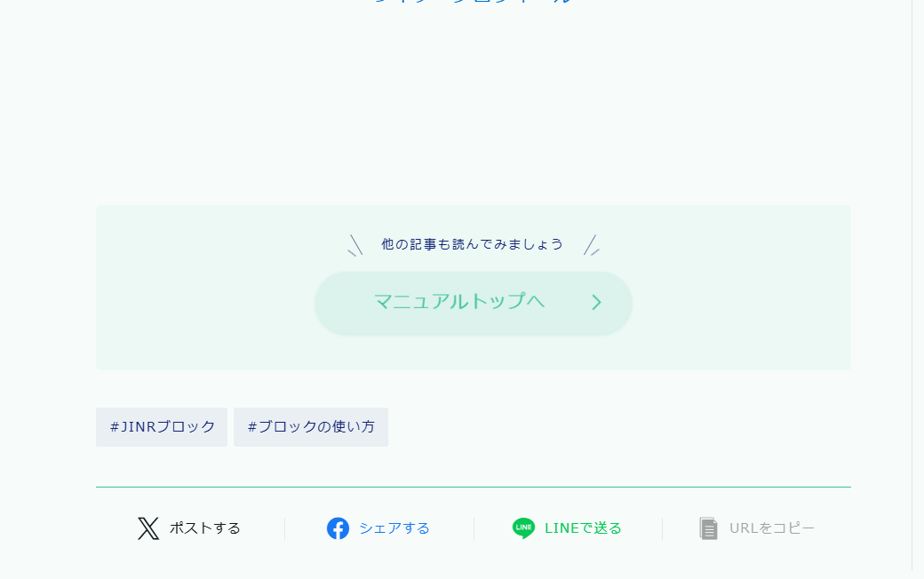Copy the URL using URLをコピー
Viewport: 924px width, 579px height.
(771, 528)
